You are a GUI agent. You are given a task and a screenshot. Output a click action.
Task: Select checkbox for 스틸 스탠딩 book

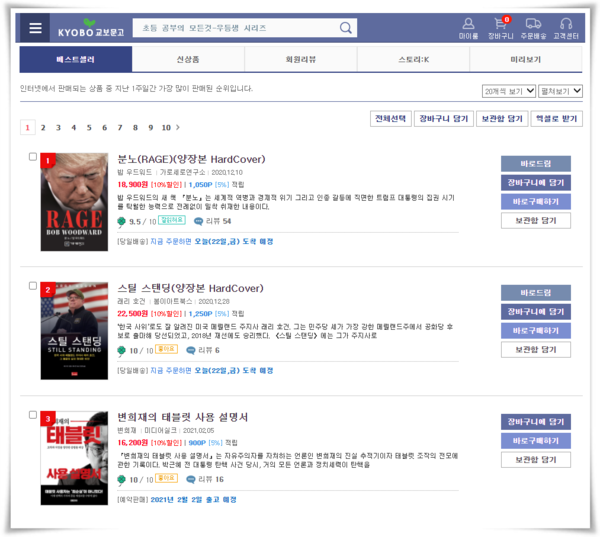pyautogui.click(x=33, y=287)
